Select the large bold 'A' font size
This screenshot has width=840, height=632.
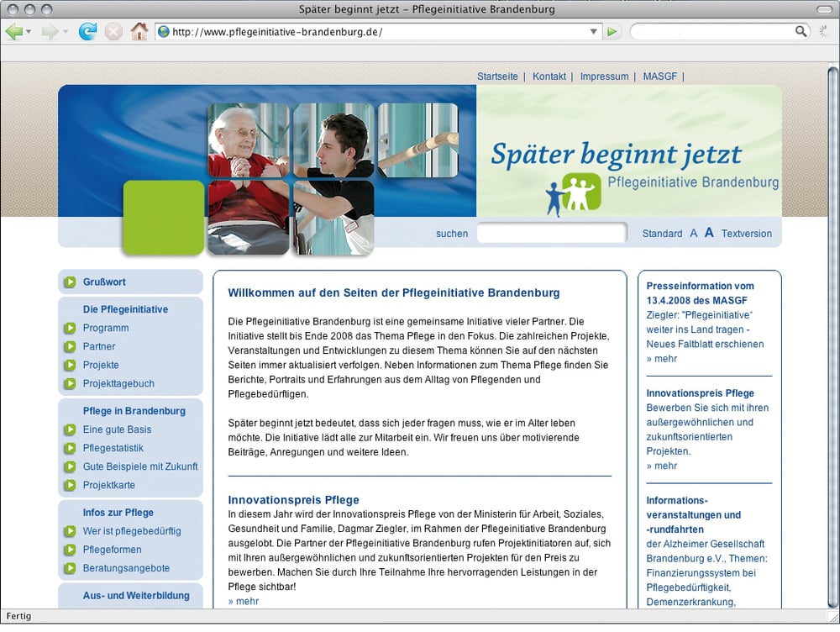[x=709, y=233]
